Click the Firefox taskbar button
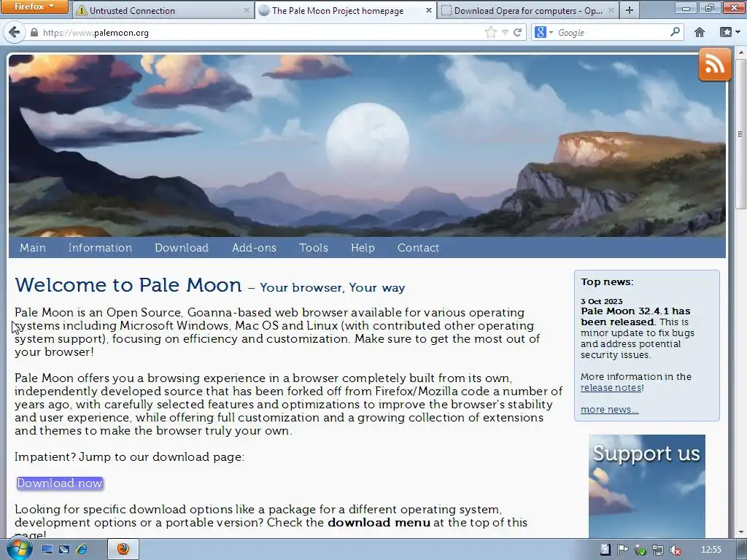This screenshot has width=747, height=560. coord(123,549)
